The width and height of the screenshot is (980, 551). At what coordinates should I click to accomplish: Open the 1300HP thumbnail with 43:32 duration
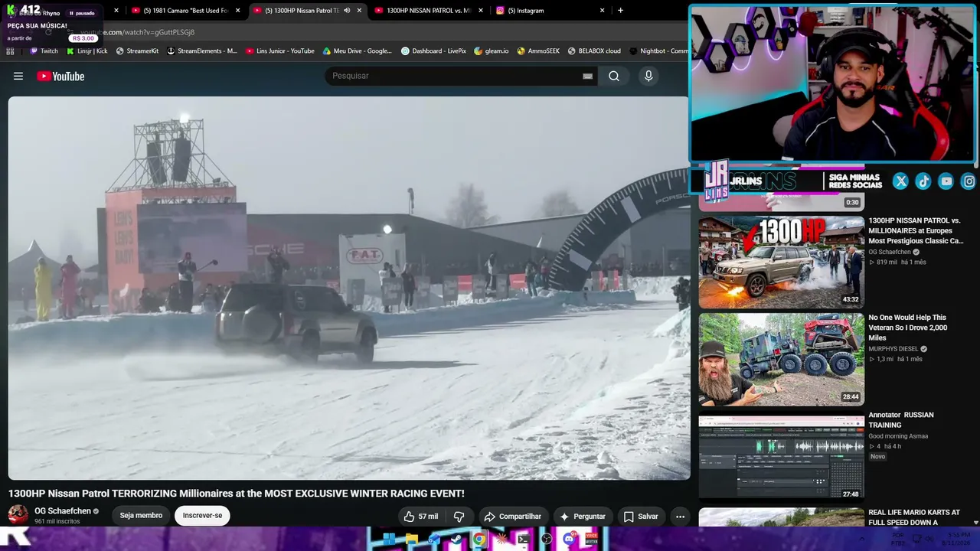[781, 262]
